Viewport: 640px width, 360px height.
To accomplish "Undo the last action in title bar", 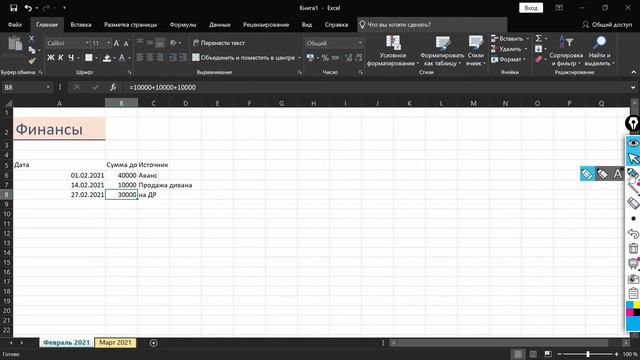I will pyautogui.click(x=28, y=8).
